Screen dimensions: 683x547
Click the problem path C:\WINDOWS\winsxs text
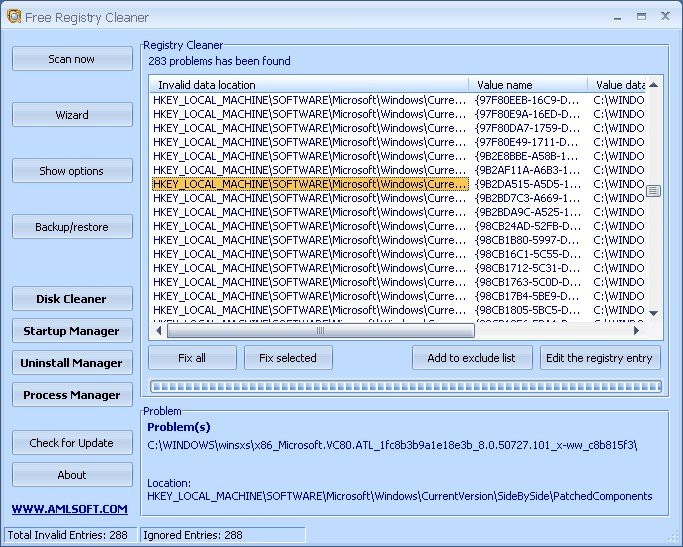click(x=392, y=445)
